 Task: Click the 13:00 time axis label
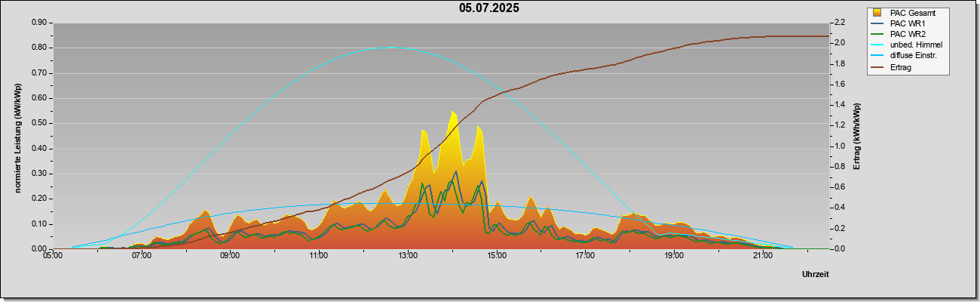click(408, 256)
